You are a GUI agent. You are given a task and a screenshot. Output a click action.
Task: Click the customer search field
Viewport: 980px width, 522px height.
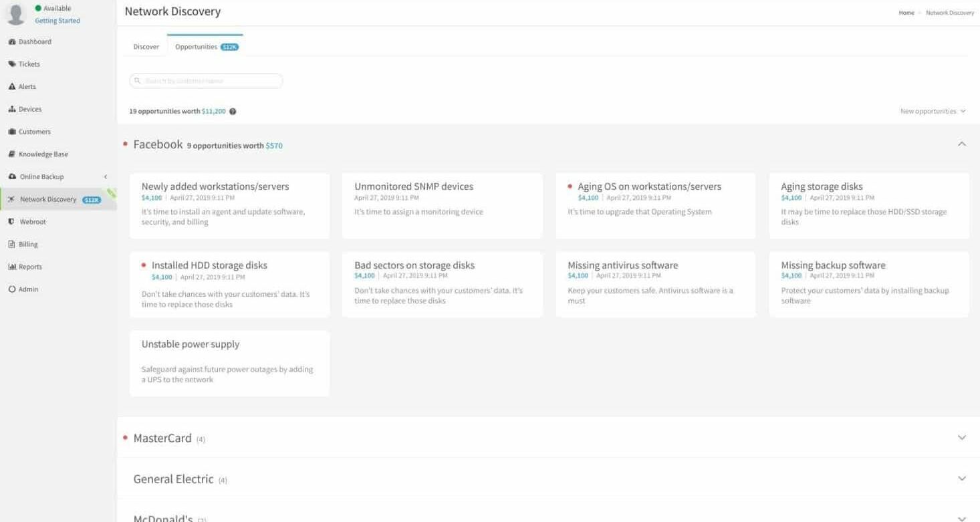click(205, 80)
